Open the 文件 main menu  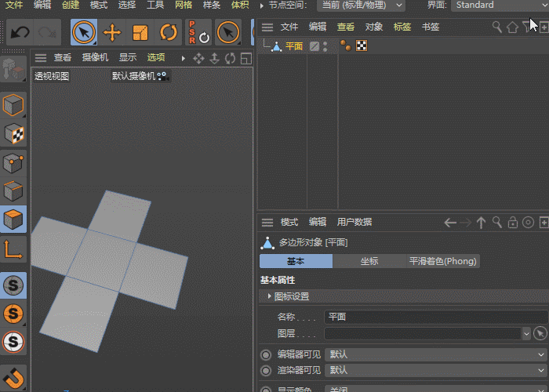(x=14, y=5)
